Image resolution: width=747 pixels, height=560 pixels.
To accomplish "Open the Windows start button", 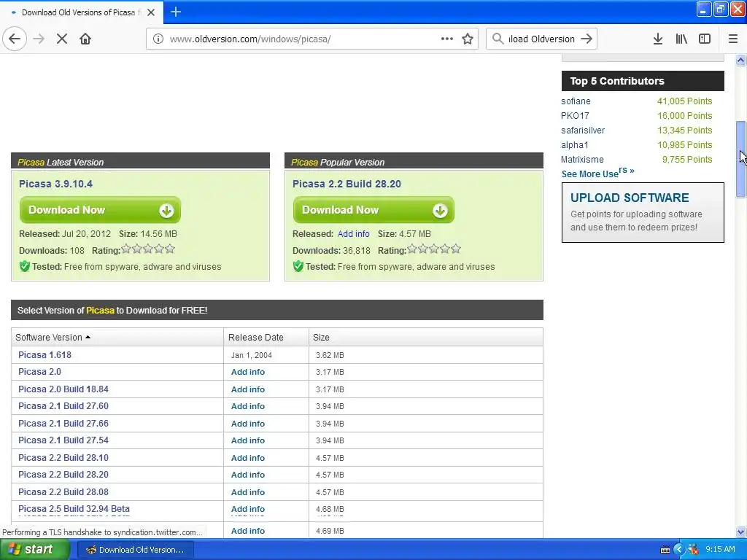I will [34, 549].
